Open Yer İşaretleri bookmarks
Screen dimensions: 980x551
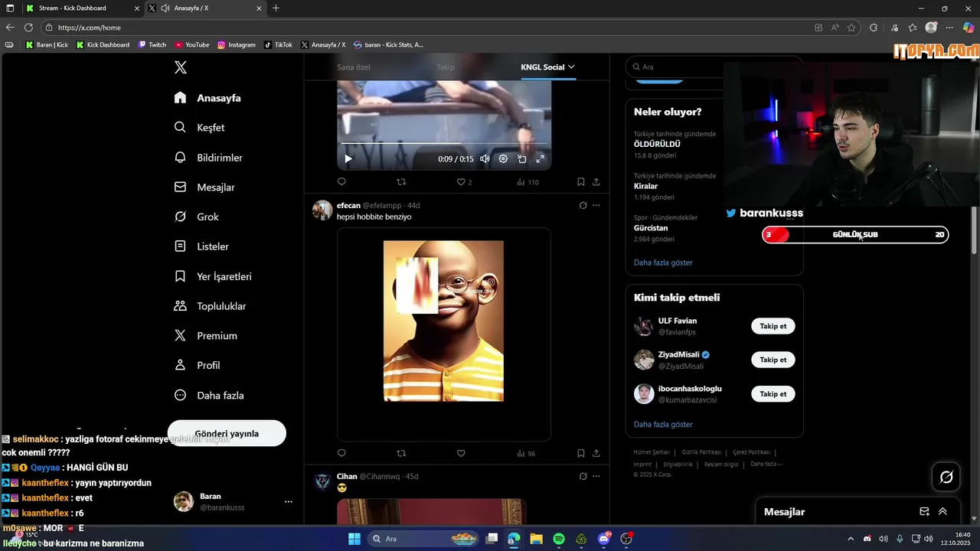(213, 276)
